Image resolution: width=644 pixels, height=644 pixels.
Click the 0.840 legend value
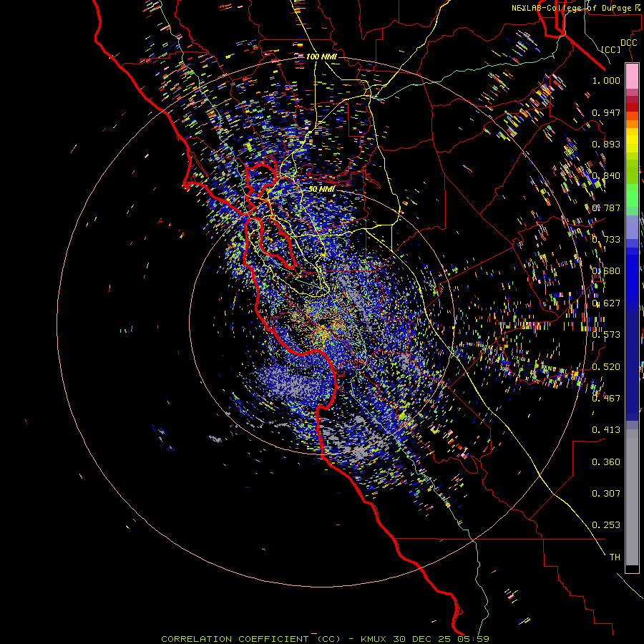pos(606,176)
